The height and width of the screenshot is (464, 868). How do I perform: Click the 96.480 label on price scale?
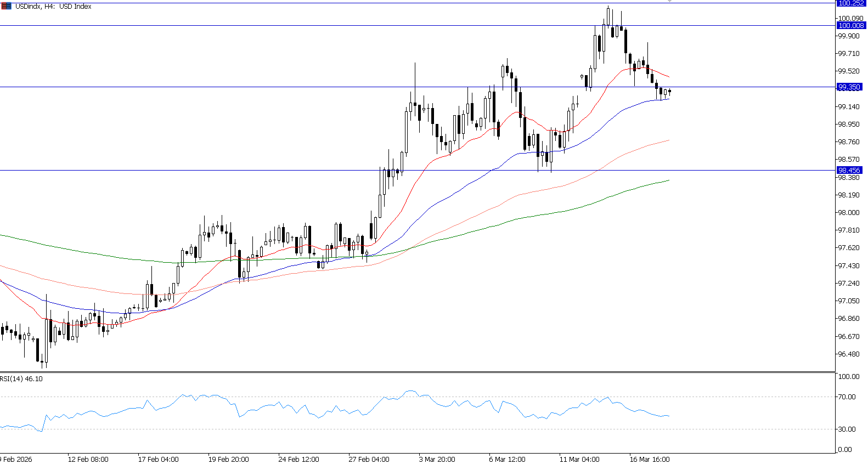coord(848,354)
